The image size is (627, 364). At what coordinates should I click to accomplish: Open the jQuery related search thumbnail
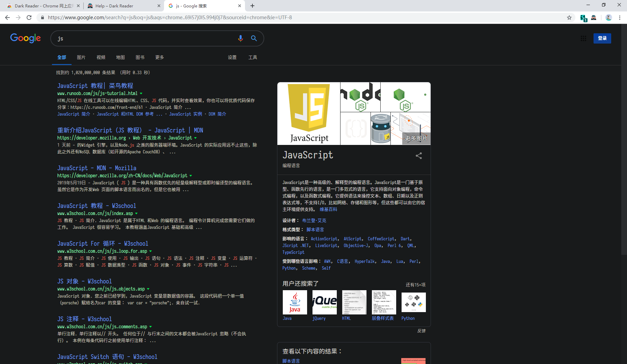click(325, 302)
